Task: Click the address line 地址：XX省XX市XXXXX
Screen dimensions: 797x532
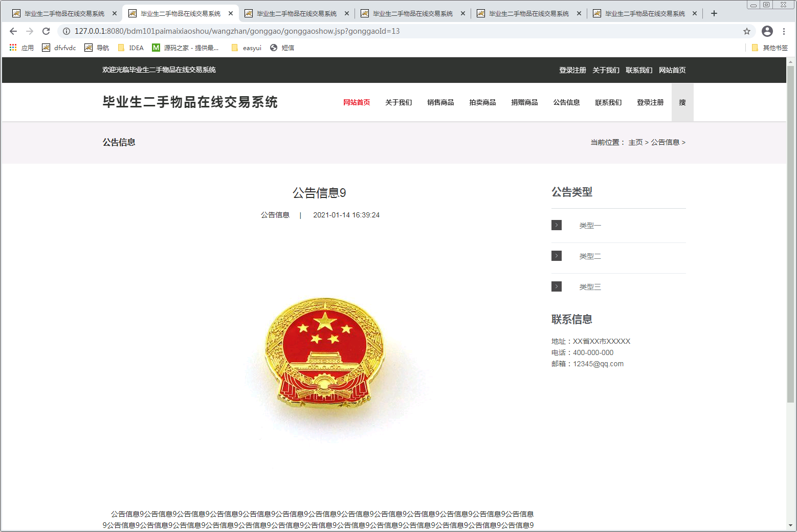Action: coord(591,341)
